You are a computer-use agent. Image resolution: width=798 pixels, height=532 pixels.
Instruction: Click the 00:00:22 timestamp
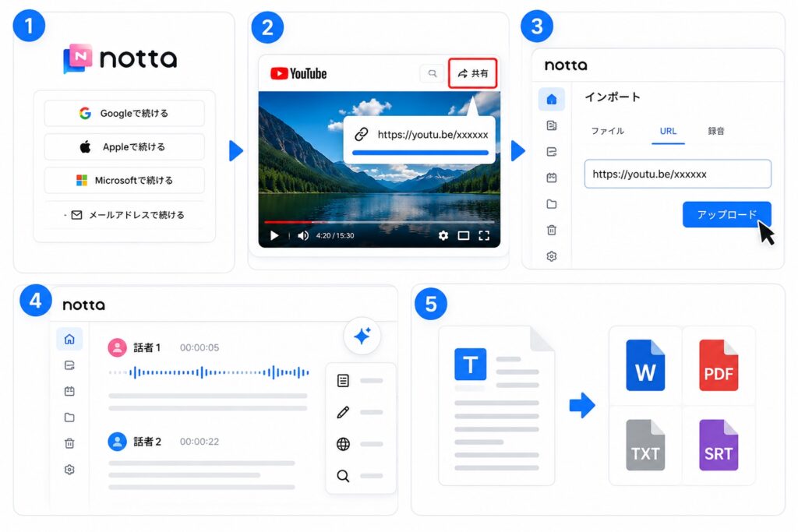(x=199, y=442)
